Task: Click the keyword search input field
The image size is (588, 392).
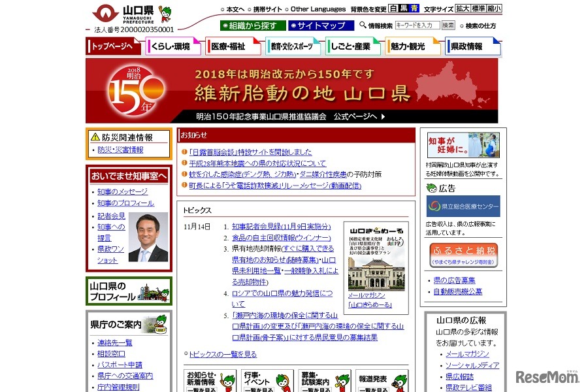Action: (x=417, y=25)
